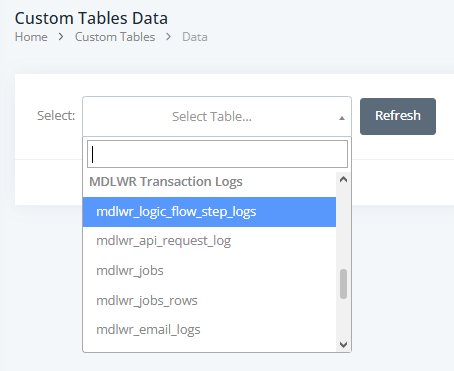Go to Home breadcrumb link

pyautogui.click(x=31, y=37)
